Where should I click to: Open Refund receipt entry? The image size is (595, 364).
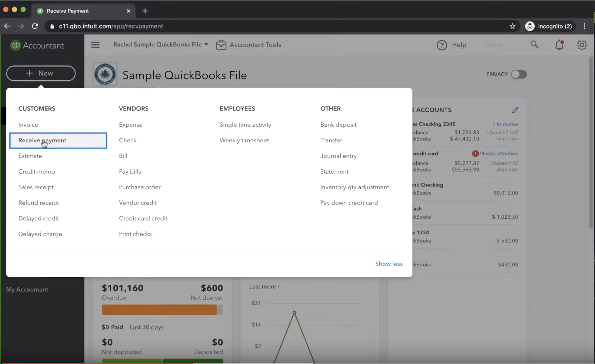[x=39, y=203]
